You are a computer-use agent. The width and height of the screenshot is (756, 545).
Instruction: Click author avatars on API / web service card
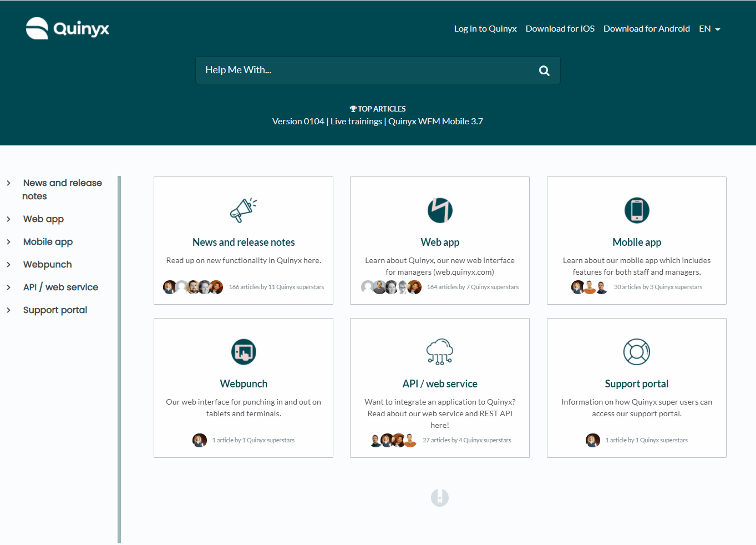click(x=393, y=440)
